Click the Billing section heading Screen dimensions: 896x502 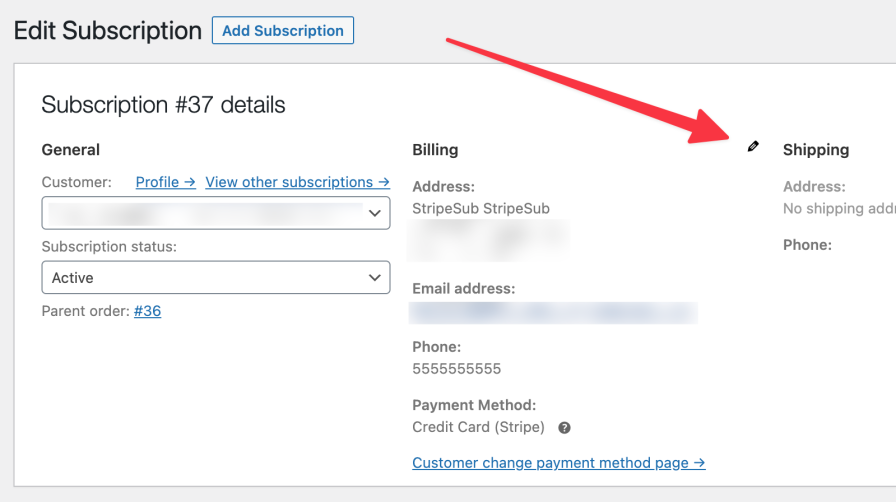(x=435, y=150)
